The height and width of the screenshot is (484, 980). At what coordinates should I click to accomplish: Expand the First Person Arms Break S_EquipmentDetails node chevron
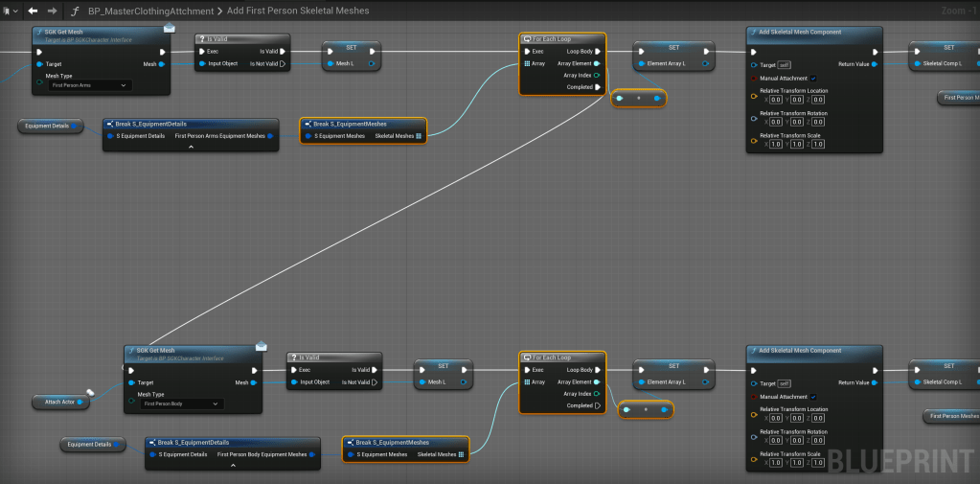click(190, 148)
